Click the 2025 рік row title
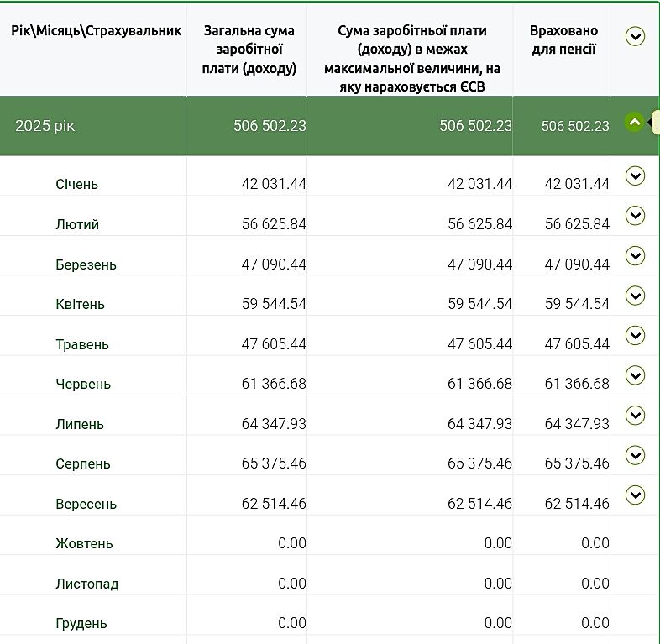 coord(45,126)
